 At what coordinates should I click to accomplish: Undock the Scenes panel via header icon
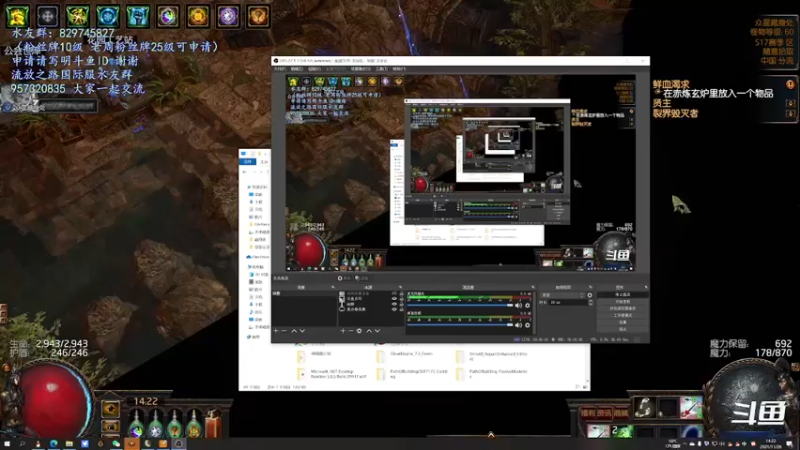click(333, 287)
